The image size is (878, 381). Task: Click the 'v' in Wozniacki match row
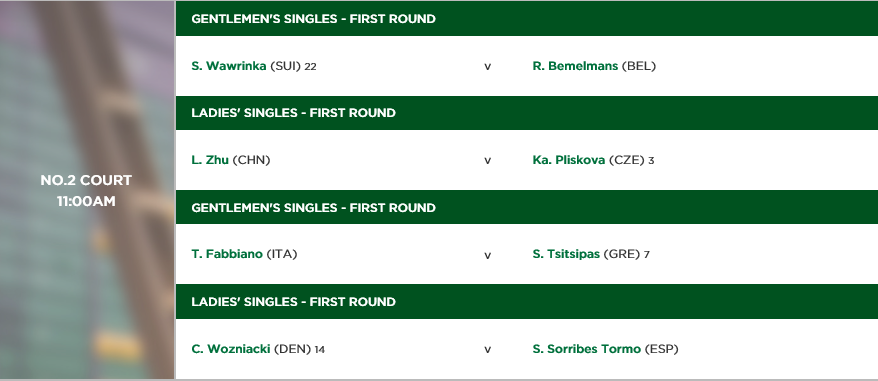coord(487,350)
